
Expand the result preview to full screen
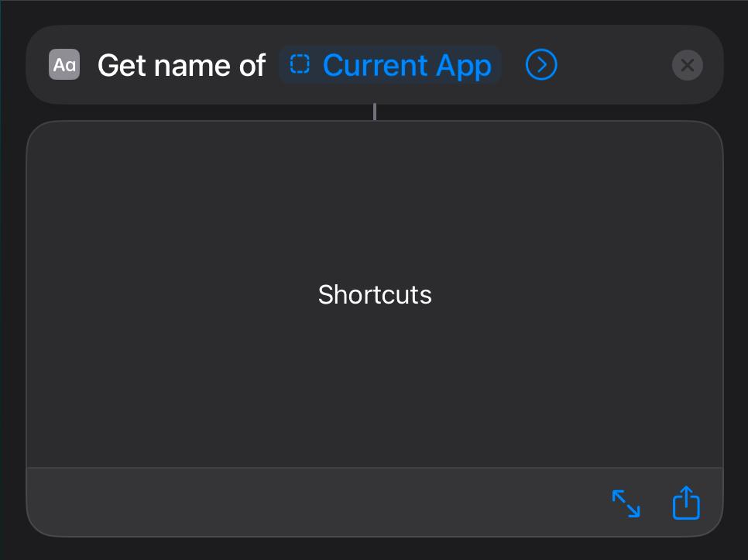pyautogui.click(x=626, y=503)
